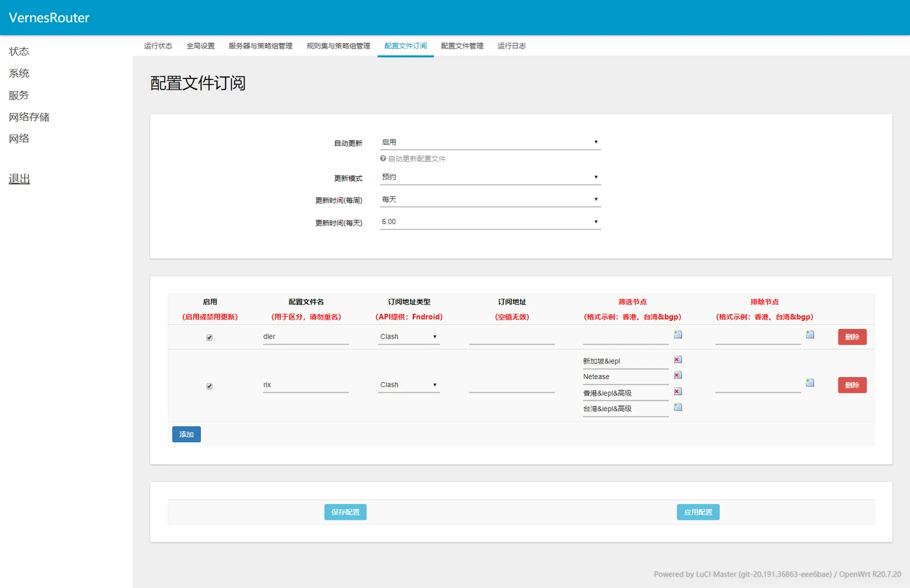Screen dimensions: 910x588
Task: Remove the 香港&iepl&高级 filter entry
Action: pos(677,392)
